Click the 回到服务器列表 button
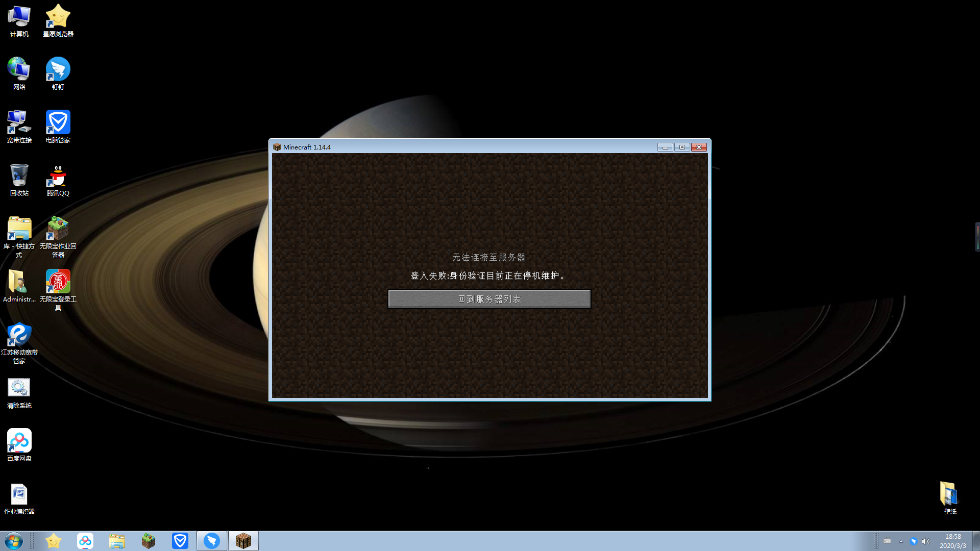Viewport: 980px width, 551px height. 489,299
